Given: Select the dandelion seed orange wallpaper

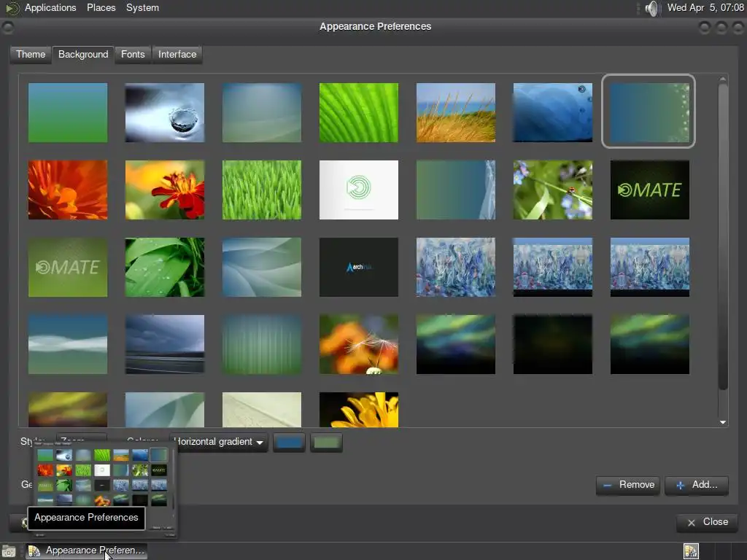Looking at the screenshot, I should (359, 344).
